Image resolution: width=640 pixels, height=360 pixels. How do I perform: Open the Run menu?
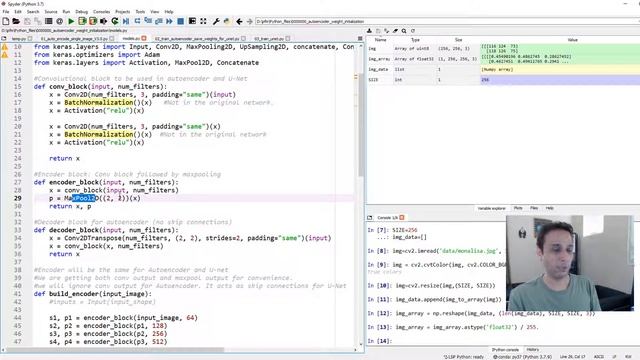[66, 12]
